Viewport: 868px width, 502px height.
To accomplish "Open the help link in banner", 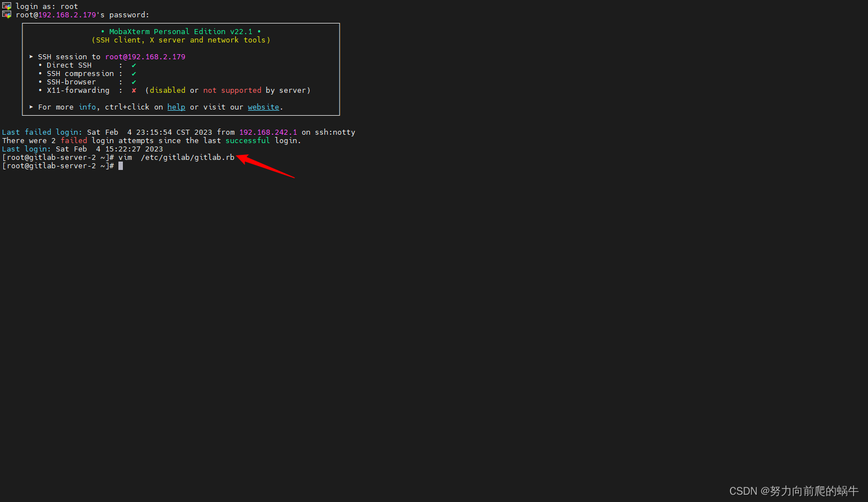I will pos(176,107).
